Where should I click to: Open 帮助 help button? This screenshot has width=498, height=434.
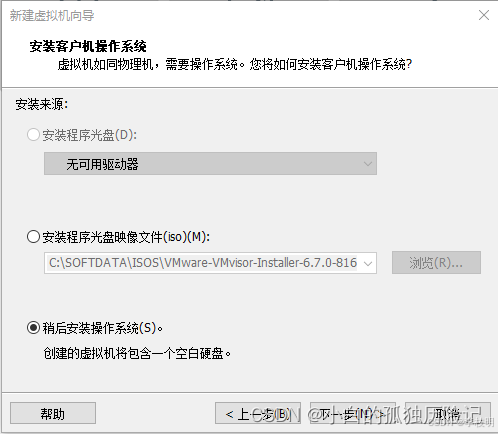pos(53,413)
